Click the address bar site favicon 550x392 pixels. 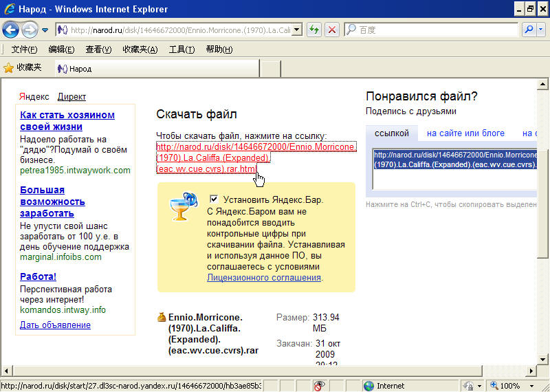tap(63, 30)
